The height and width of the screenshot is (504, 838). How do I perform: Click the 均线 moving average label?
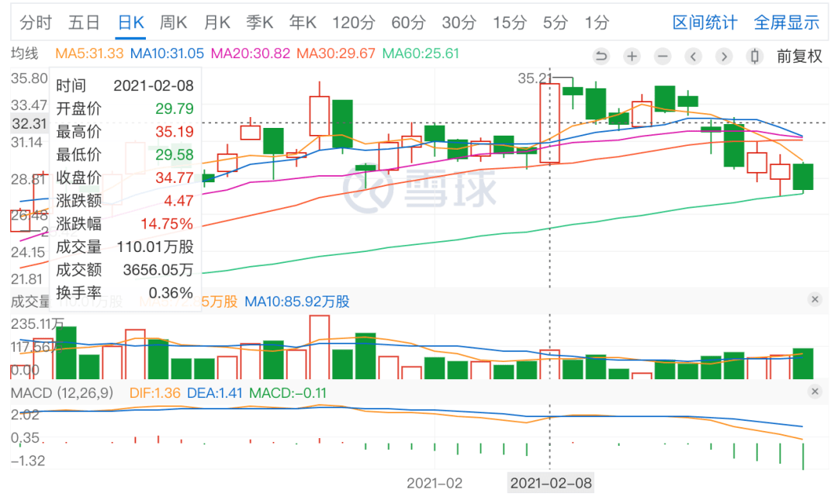coord(25,54)
